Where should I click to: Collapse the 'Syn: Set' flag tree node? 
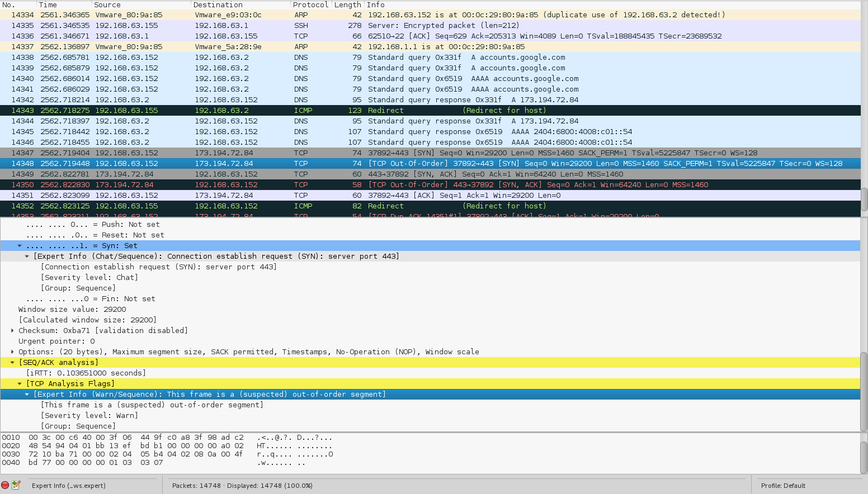point(20,246)
